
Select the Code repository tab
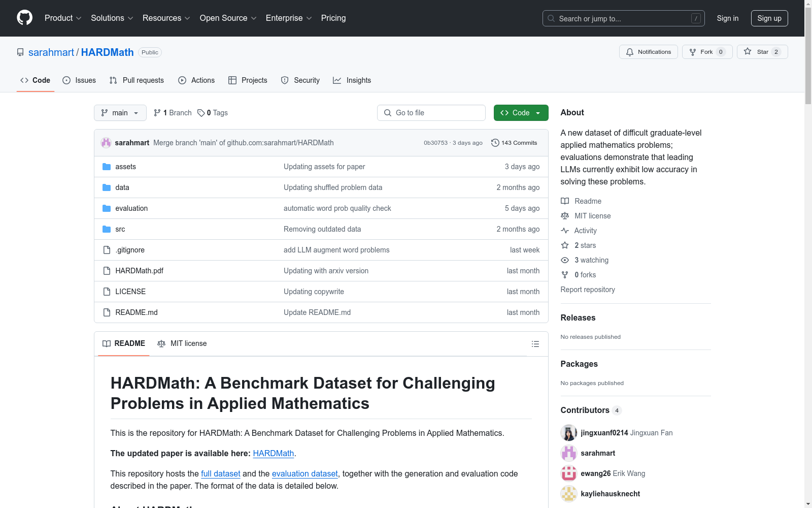point(36,80)
